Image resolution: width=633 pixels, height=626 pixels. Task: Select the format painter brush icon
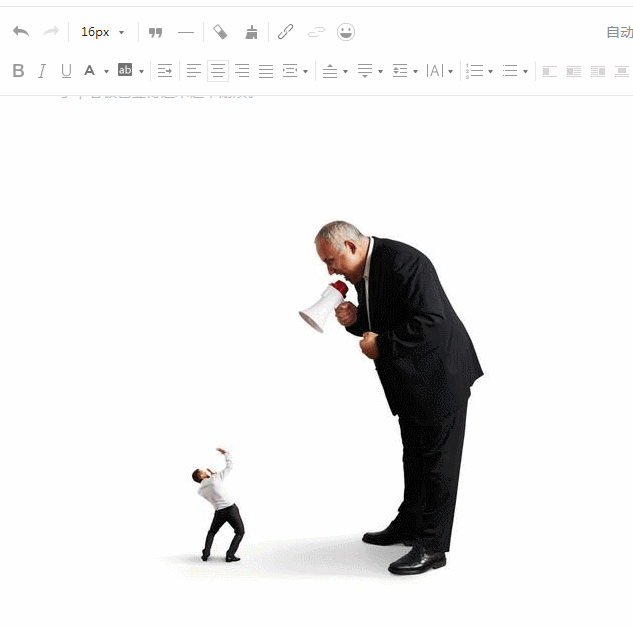pos(251,32)
